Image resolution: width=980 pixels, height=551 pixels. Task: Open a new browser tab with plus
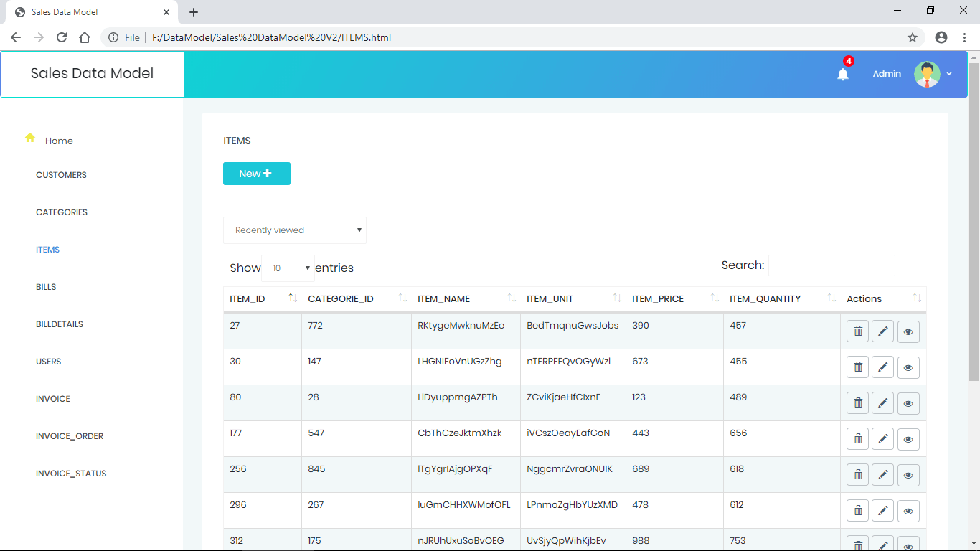point(194,12)
